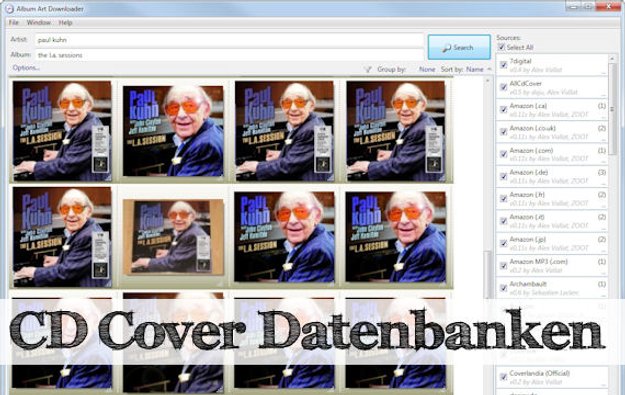Toggle the Archambault source checkbox
The image size is (625, 395).
click(x=503, y=287)
